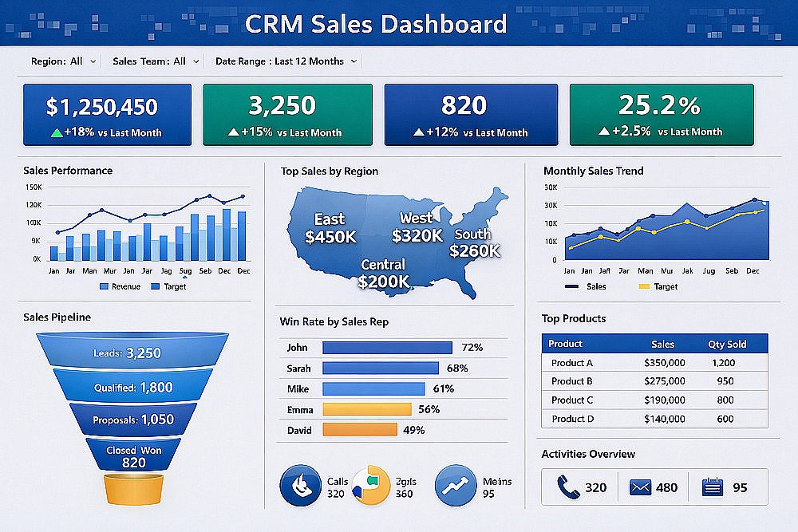The image size is (798, 532).
Task: Click the CRM Sales Dashboard heading
Action: pyautogui.click(x=376, y=24)
